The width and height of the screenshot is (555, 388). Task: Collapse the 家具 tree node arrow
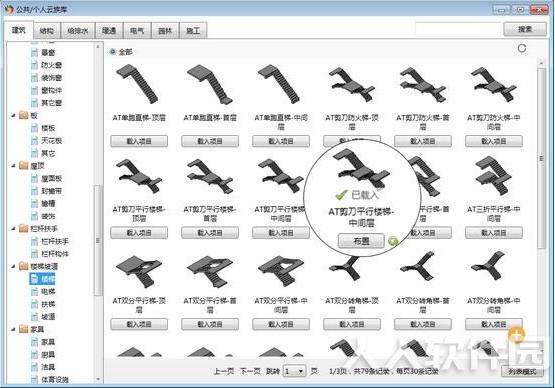point(13,329)
